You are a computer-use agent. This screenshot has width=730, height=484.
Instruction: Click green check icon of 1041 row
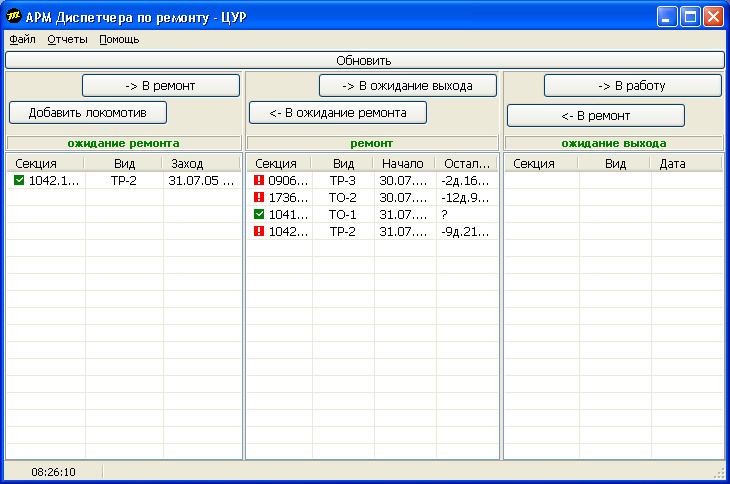pos(259,214)
